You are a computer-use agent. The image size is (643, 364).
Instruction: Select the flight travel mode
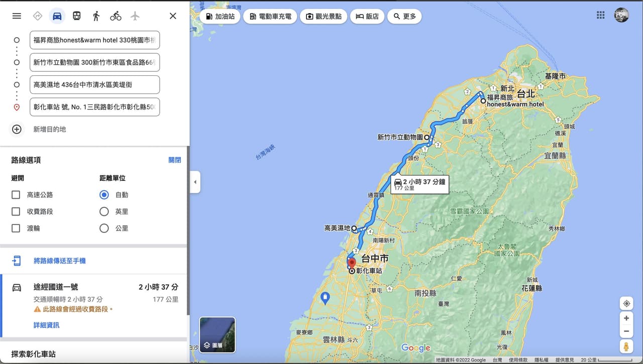135,16
